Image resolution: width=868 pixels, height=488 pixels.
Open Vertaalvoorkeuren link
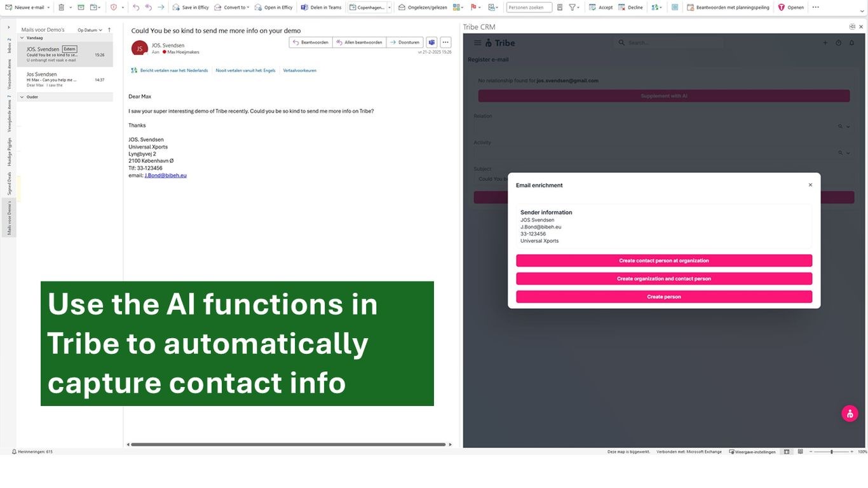click(299, 71)
